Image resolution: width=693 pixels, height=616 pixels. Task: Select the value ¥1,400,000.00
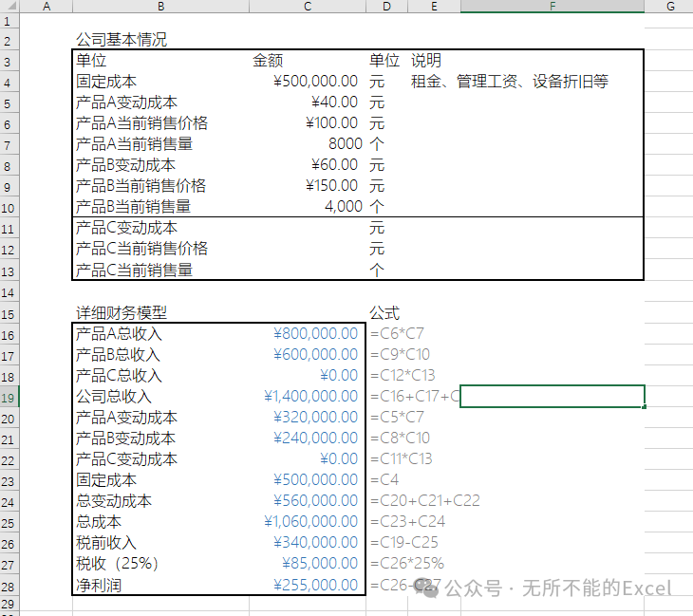point(310,397)
